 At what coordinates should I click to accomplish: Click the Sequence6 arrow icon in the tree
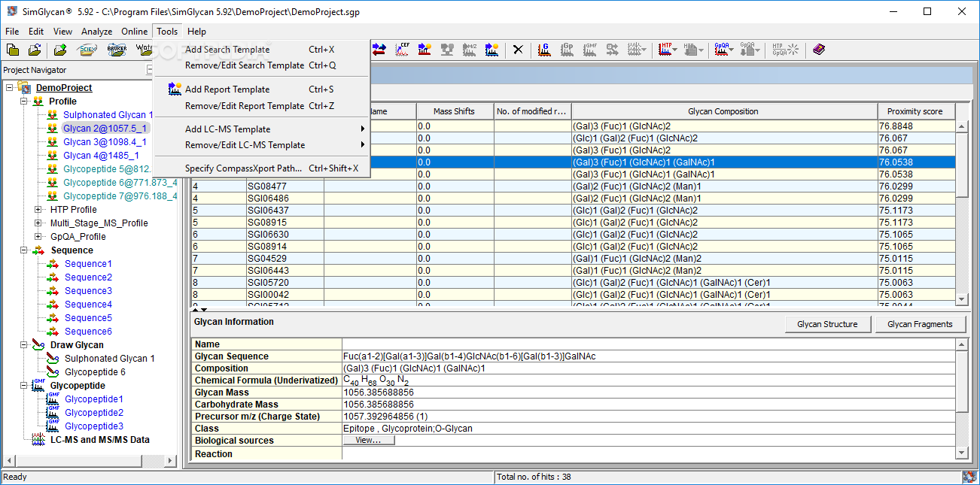[x=53, y=332]
